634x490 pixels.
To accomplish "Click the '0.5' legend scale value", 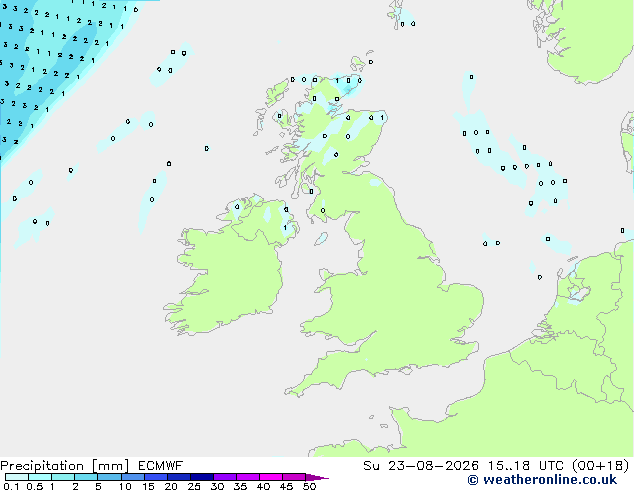I will pos(35,486).
